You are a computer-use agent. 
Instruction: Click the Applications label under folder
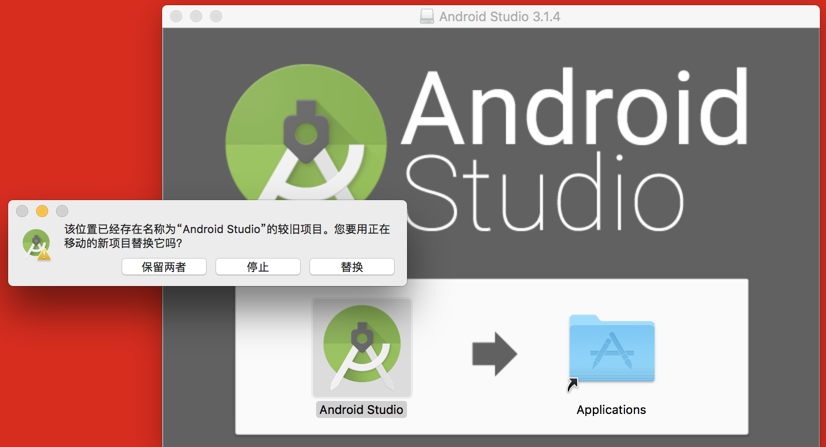(611, 410)
